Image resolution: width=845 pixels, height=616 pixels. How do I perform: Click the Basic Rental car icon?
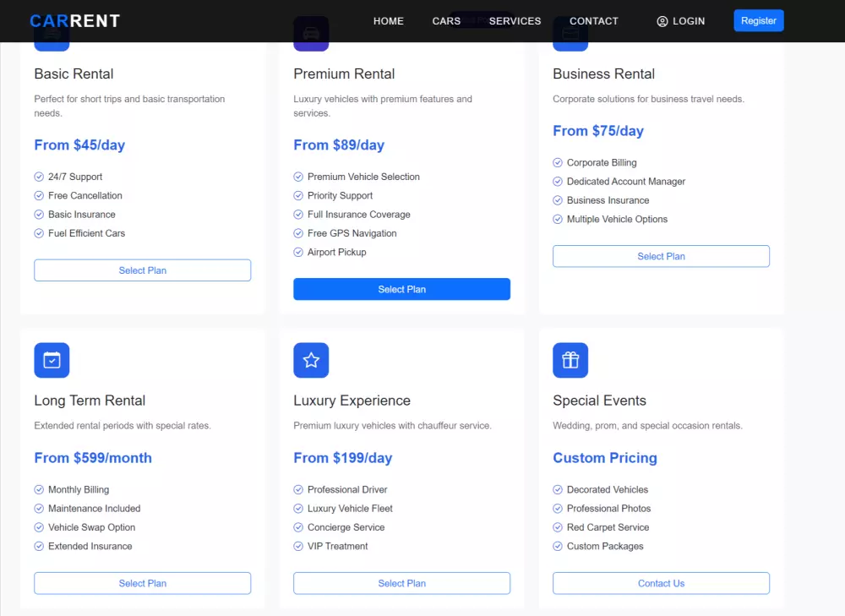click(52, 39)
